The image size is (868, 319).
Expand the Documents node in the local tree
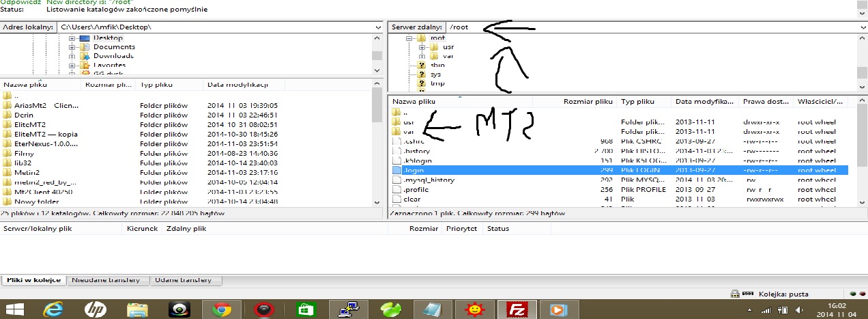click(72, 46)
